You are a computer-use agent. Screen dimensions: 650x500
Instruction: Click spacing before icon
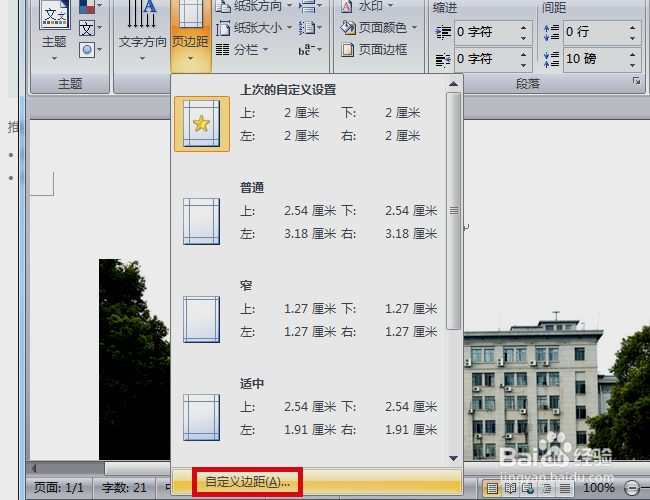pyautogui.click(x=551, y=32)
